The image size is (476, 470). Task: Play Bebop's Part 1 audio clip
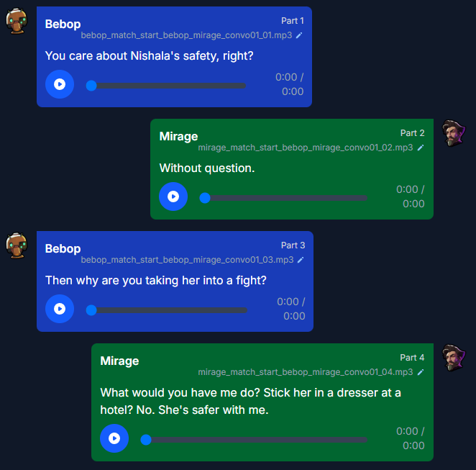tap(60, 84)
